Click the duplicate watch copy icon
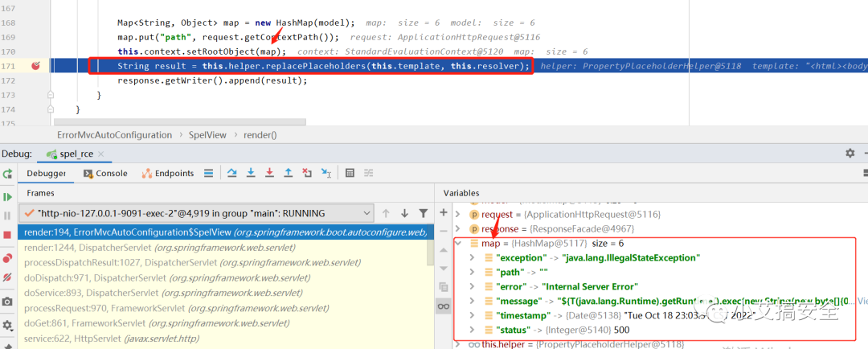The width and height of the screenshot is (868, 349). click(443, 286)
